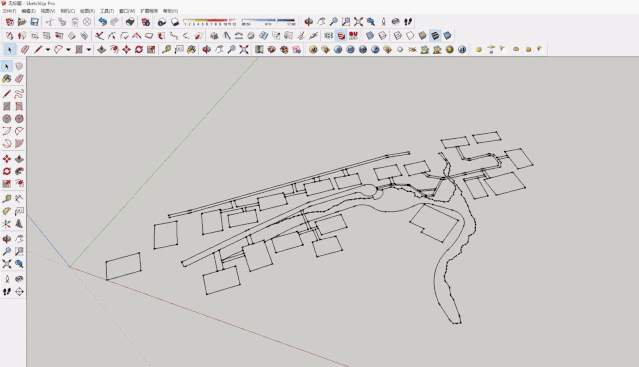Screen dimensions: 639x367
Task: Expand the Rectangle shape tool dropdown arrow
Action: [88, 50]
